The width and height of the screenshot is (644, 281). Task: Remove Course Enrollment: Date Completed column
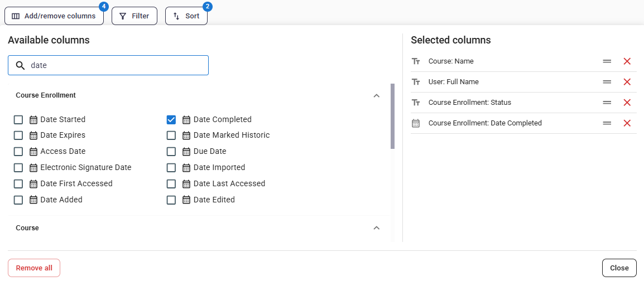point(627,123)
